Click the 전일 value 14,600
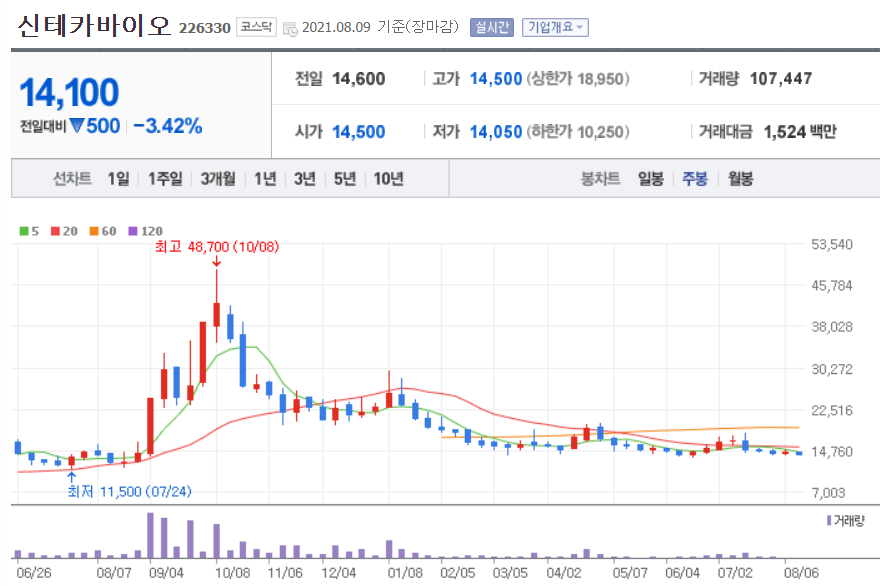Screen dimensions: 880x586 point(359,79)
